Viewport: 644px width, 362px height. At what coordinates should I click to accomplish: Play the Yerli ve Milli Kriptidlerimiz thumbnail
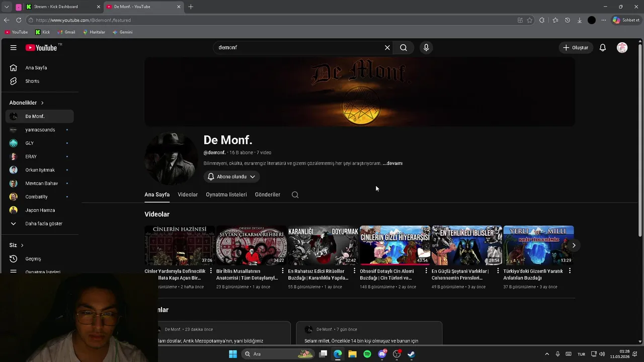[x=538, y=245]
